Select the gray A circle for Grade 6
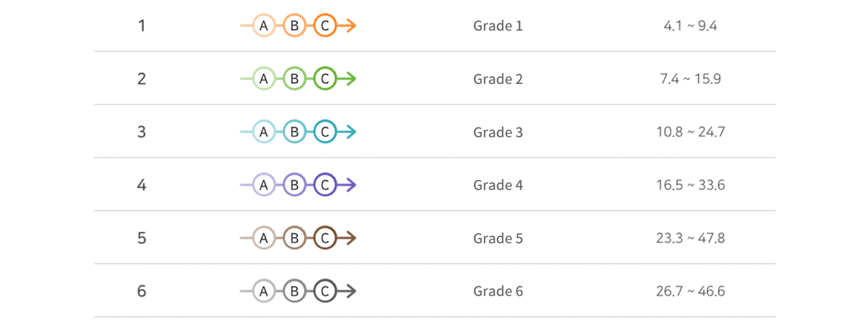The height and width of the screenshot is (325, 868). coord(264,291)
